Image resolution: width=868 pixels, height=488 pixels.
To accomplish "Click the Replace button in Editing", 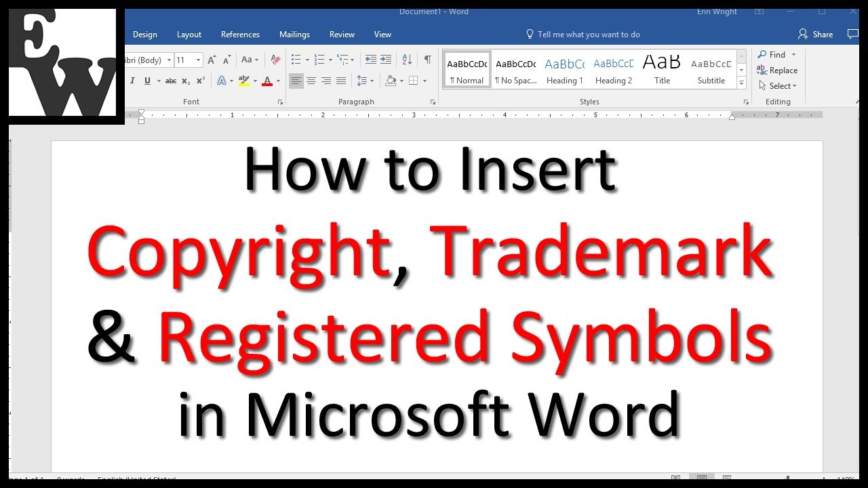I will pos(777,70).
